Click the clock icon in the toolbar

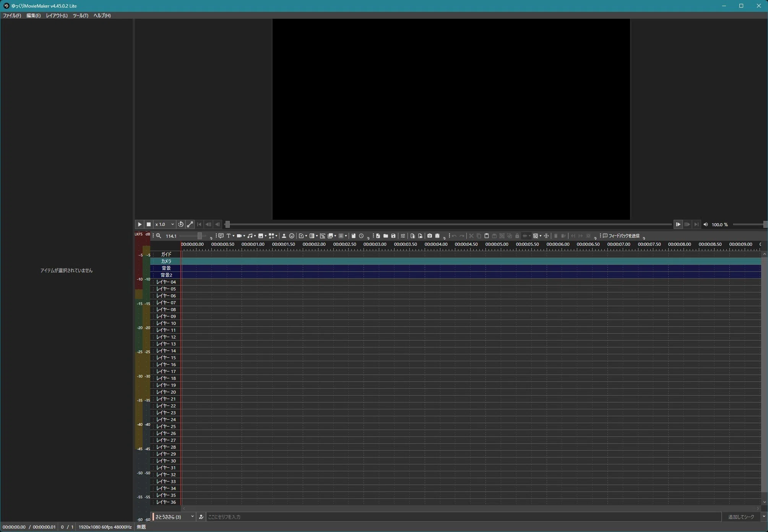pos(361,236)
